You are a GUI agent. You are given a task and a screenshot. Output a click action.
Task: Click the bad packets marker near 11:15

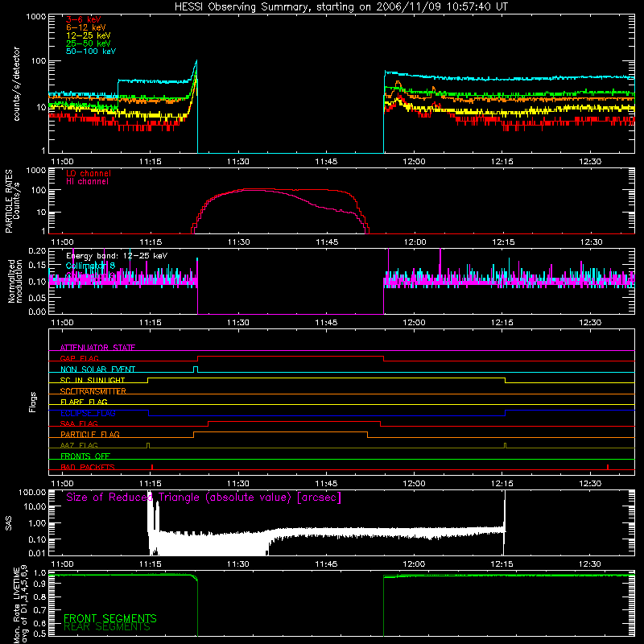(x=152, y=467)
